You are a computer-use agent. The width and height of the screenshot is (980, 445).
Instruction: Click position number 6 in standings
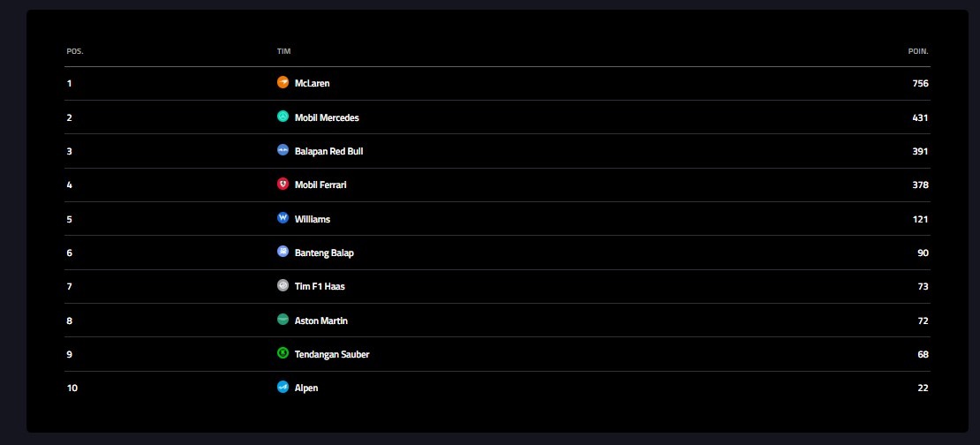click(69, 253)
